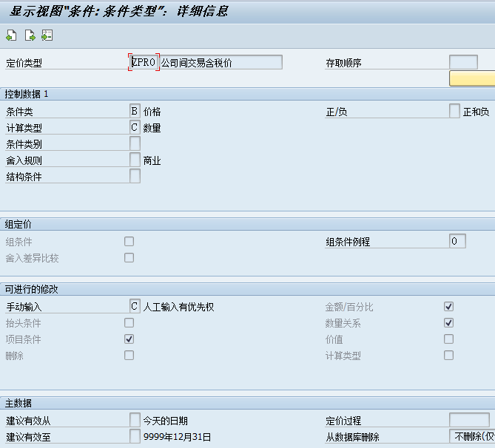This screenshot has width=495, height=448.
Task: Click the empty 结构条件 field
Action: [x=135, y=176]
